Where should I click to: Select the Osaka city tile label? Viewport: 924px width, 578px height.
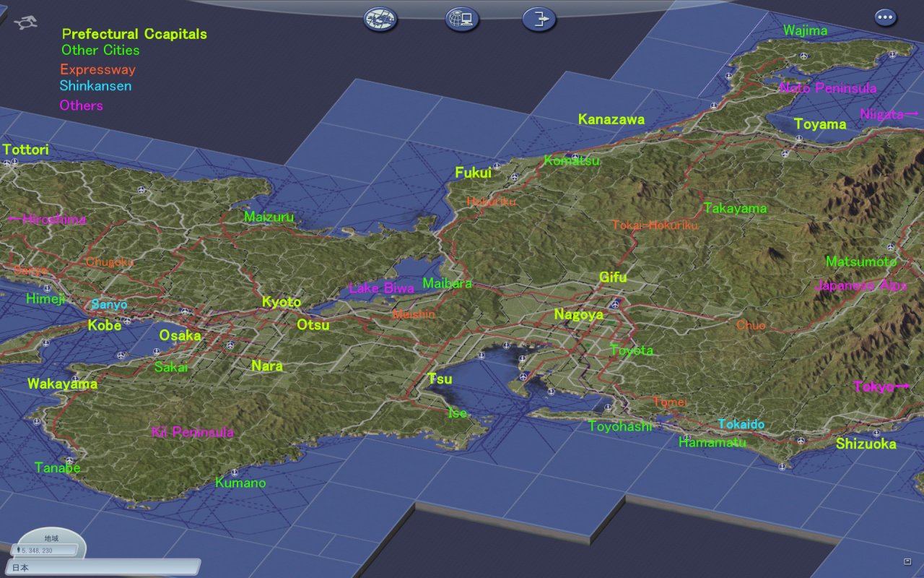point(180,335)
